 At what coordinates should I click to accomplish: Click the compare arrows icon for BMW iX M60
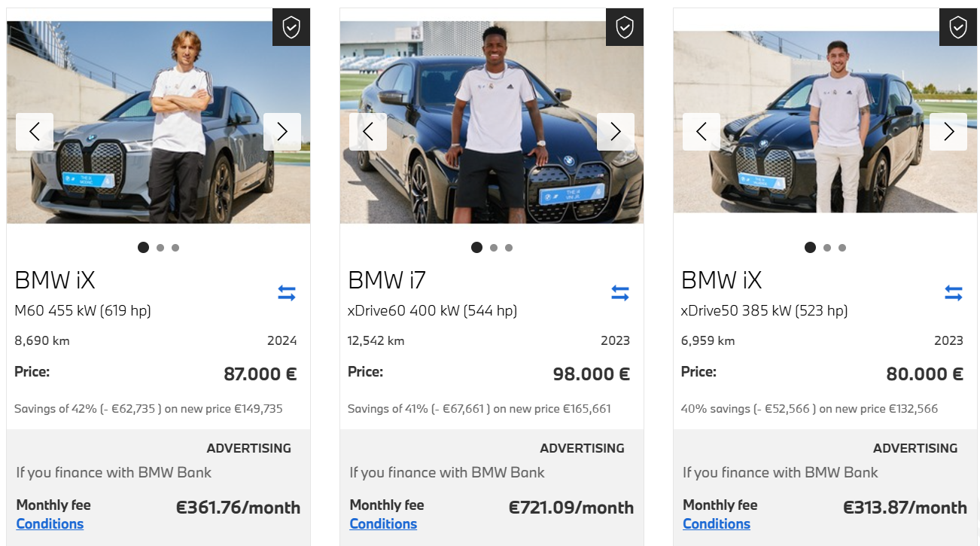(287, 293)
